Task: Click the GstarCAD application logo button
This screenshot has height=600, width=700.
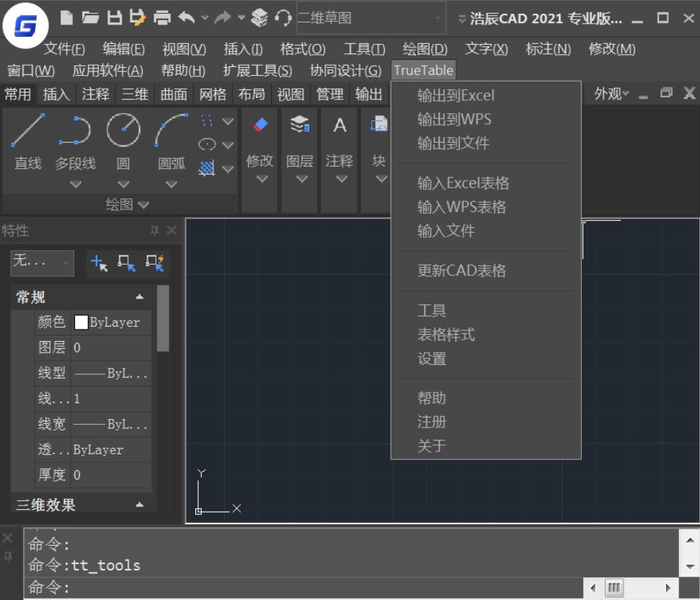Action: (25, 25)
